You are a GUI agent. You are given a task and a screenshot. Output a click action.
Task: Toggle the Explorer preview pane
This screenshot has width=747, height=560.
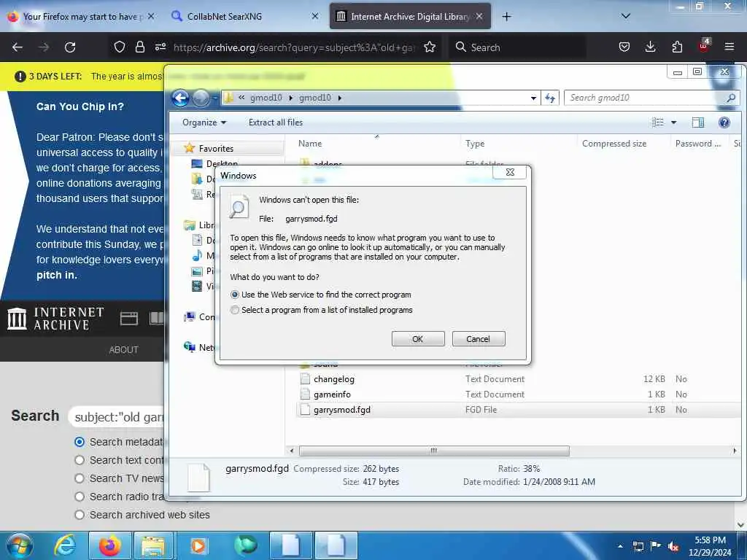click(x=698, y=122)
